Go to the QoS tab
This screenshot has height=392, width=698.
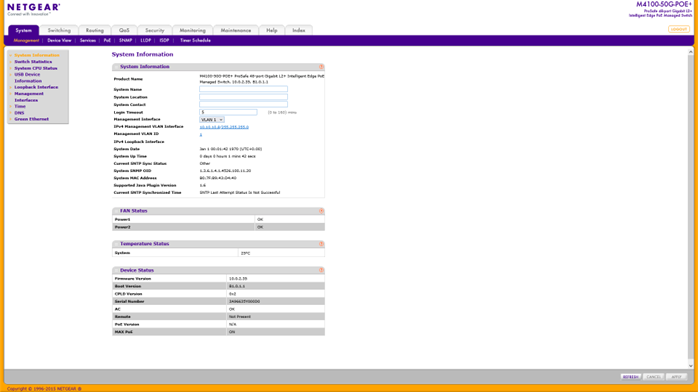pyautogui.click(x=124, y=30)
